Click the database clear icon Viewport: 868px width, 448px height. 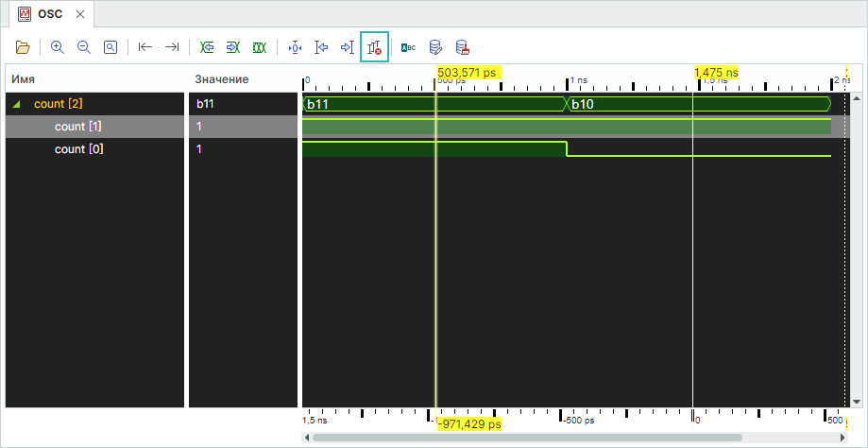pos(462,47)
